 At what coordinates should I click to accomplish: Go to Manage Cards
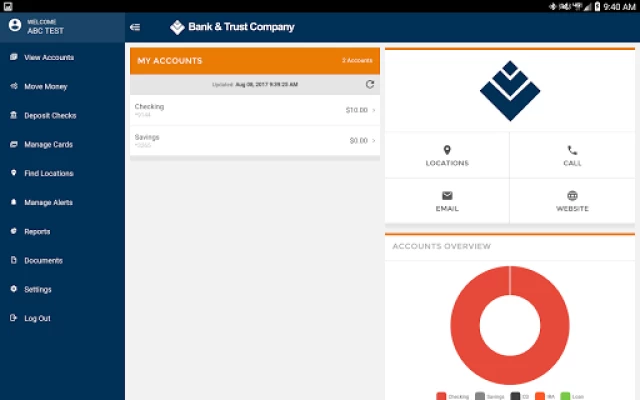48,145
